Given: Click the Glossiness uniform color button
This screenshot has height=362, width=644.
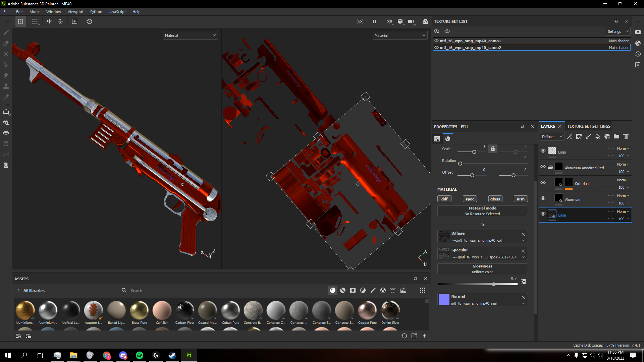Looking at the screenshot, I should 482,269.
